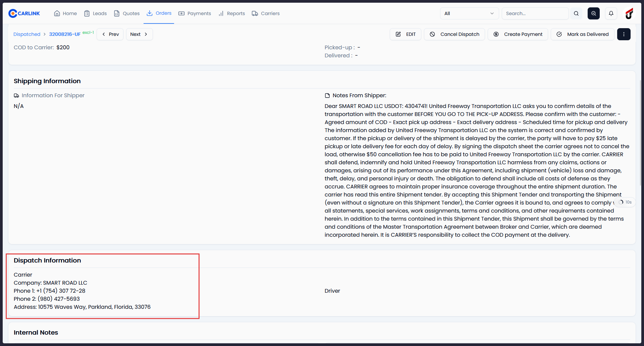Open the user profile avatar
The height and width of the screenshot is (346, 644).
click(x=629, y=13)
